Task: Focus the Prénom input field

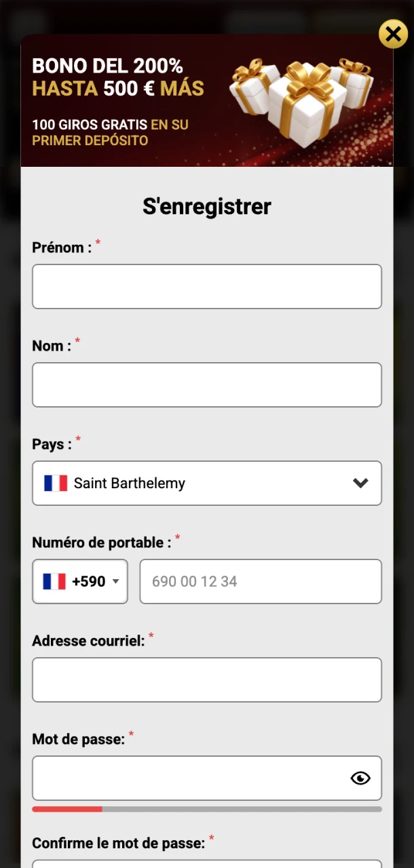Action: pos(207,286)
